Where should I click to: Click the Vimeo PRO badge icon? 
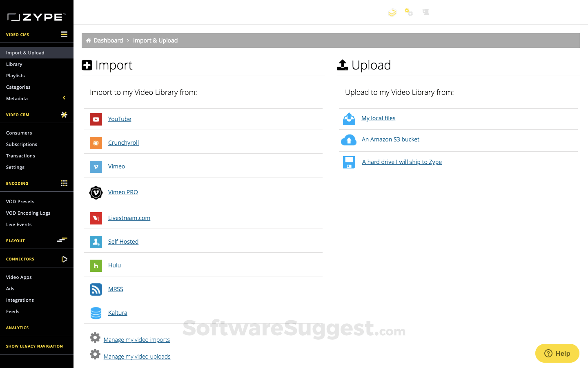(x=96, y=192)
